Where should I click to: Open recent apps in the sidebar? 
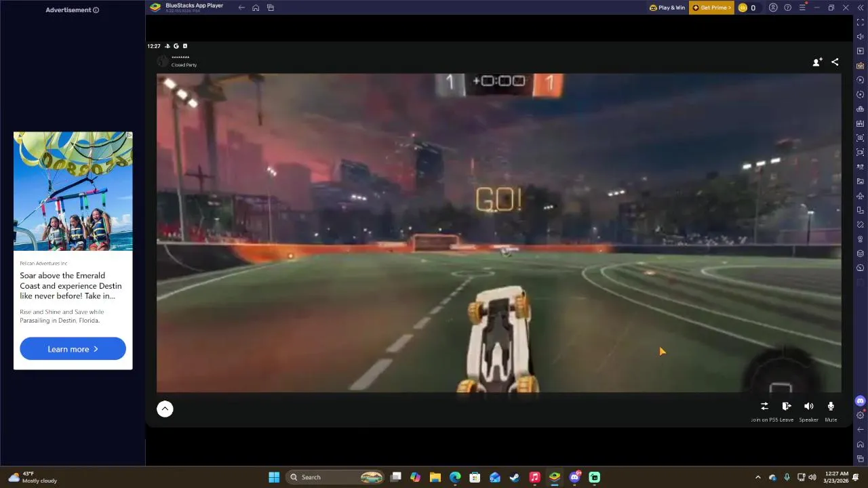click(861, 459)
